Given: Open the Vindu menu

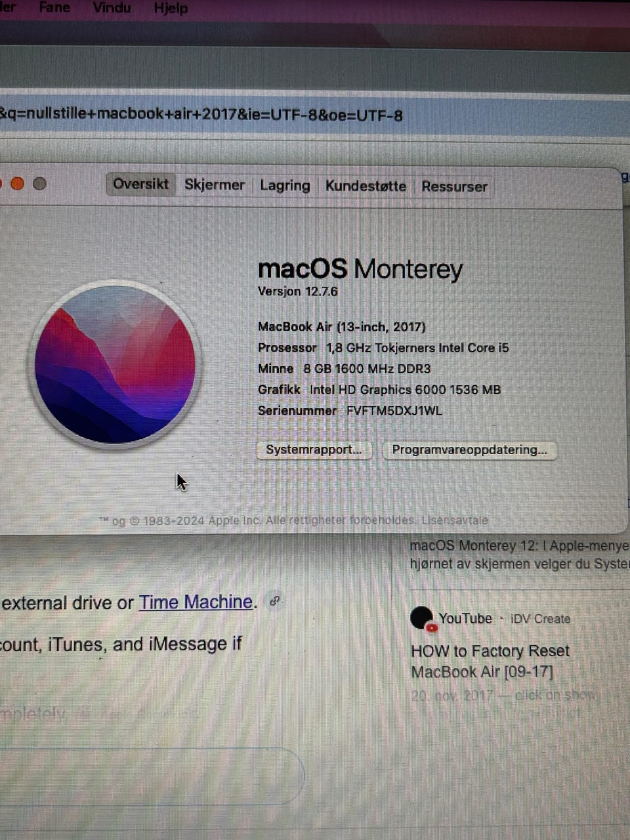Looking at the screenshot, I should pyautogui.click(x=112, y=8).
